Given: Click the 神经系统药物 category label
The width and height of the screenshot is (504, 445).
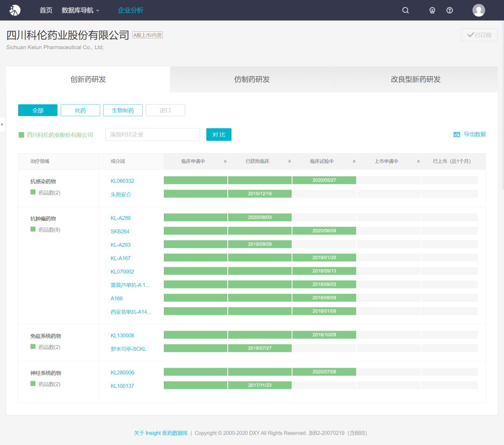Looking at the screenshot, I should [x=46, y=373].
